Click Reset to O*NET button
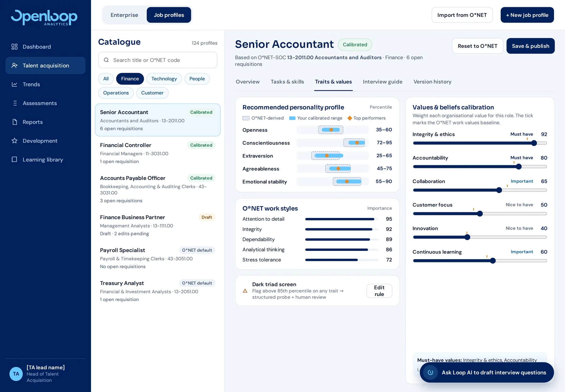This screenshot has height=392, width=565. (477, 46)
